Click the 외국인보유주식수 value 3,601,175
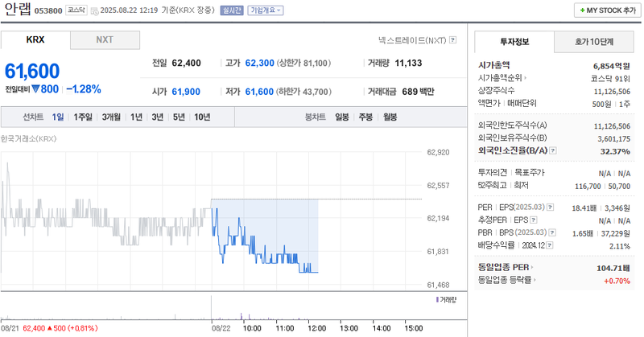Screen dimensions: 644x337 [x=614, y=138]
